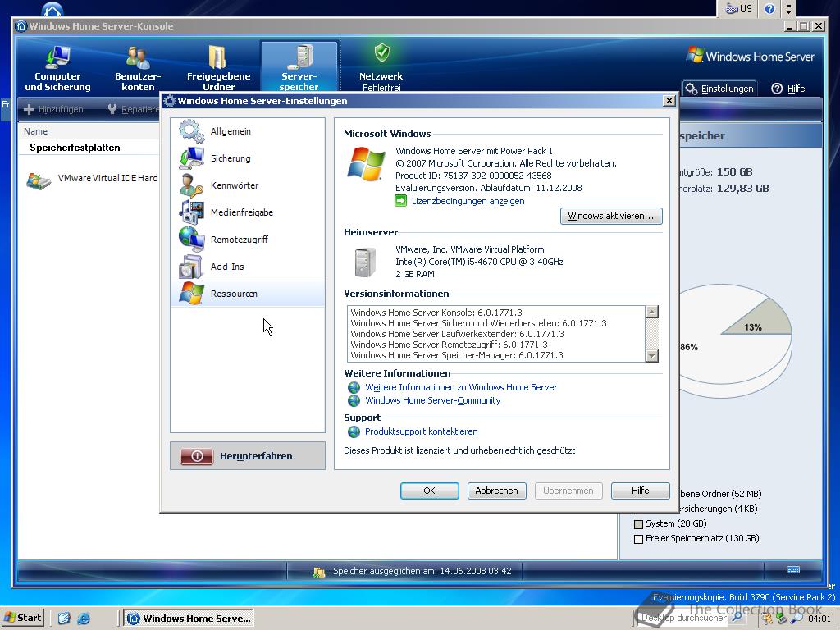This screenshot has height=630, width=840.
Task: Click the green arrow license icon
Action: pyautogui.click(x=400, y=201)
